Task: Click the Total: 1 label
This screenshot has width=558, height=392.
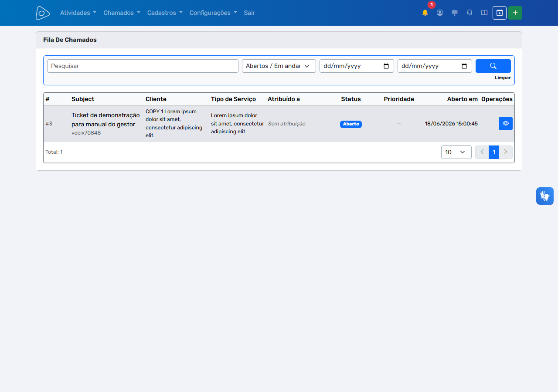Action: tap(54, 152)
